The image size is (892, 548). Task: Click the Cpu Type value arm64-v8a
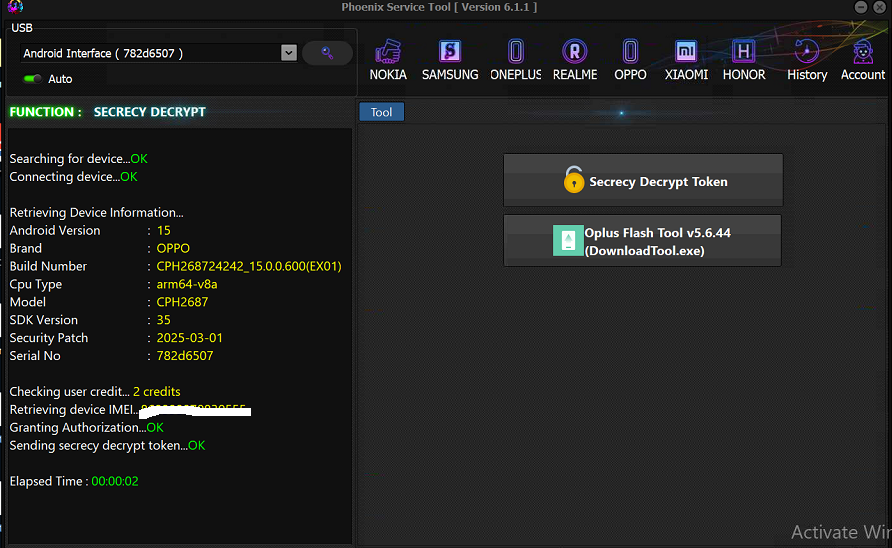(187, 284)
